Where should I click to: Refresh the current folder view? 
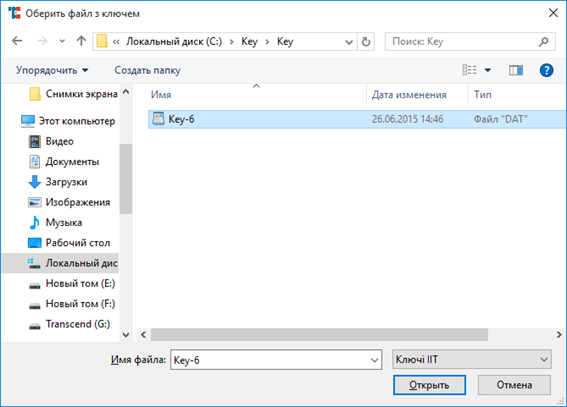(x=366, y=42)
